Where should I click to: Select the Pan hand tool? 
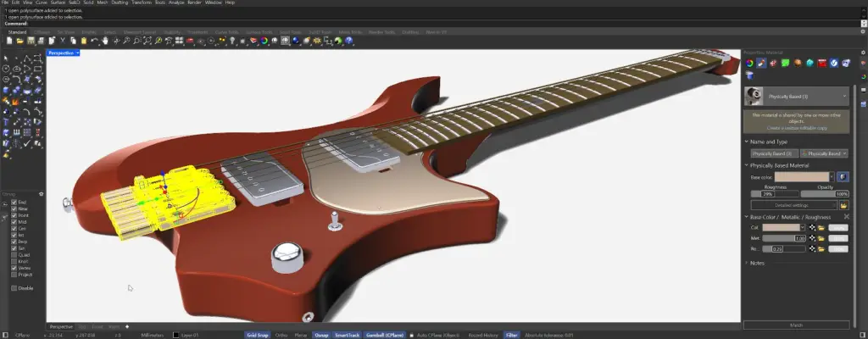(105, 41)
